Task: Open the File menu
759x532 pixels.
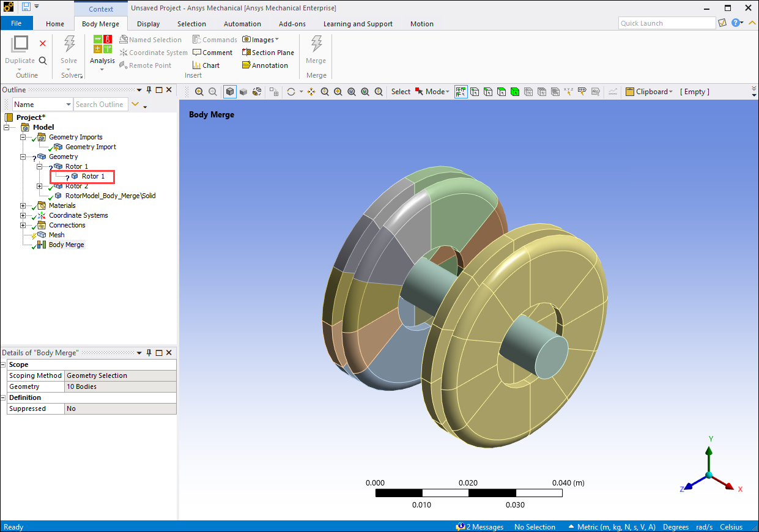Action: click(16, 24)
